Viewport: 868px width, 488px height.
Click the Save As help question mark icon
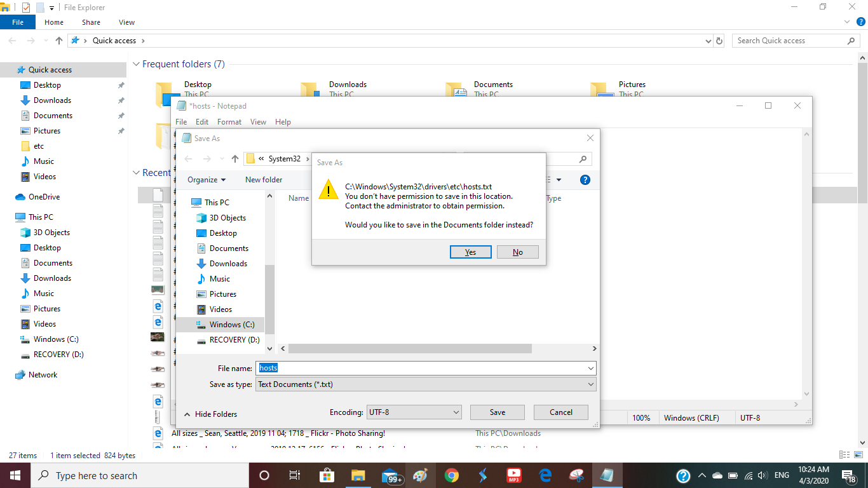pyautogui.click(x=585, y=180)
